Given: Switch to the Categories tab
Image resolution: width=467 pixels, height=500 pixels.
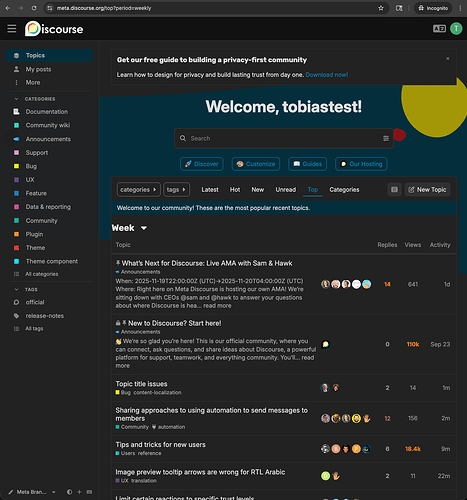Looking at the screenshot, I should [x=344, y=190].
